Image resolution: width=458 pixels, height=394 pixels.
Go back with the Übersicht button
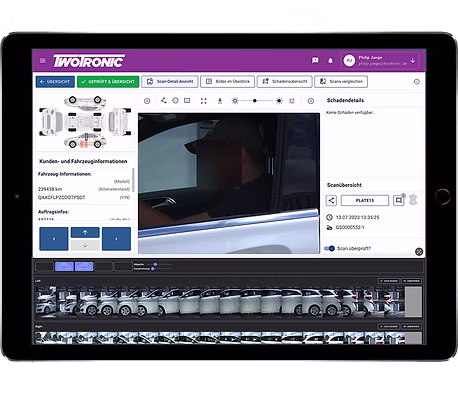coord(55,82)
